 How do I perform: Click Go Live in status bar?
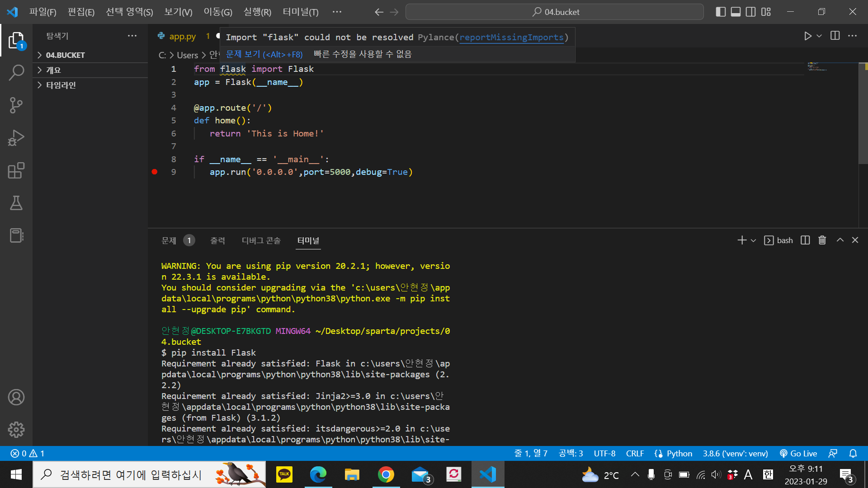click(798, 453)
